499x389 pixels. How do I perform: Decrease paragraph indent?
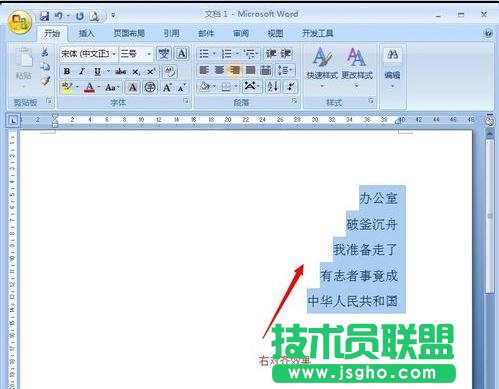[x=271, y=53]
